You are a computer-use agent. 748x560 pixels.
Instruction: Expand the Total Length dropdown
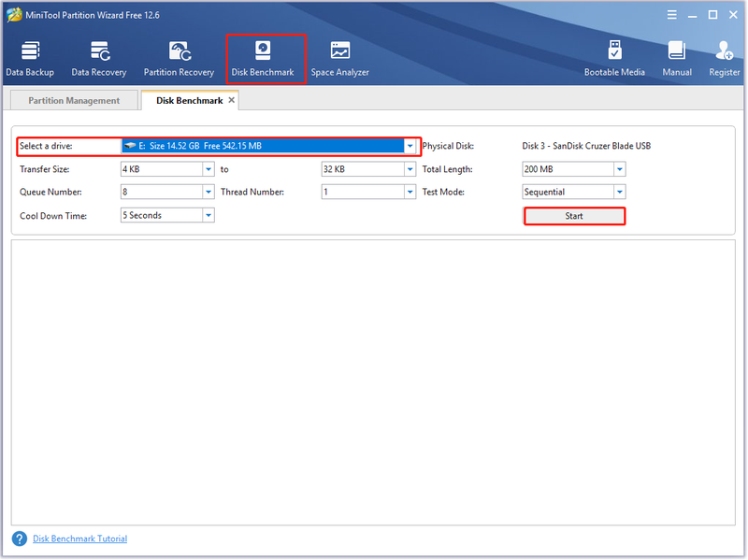tap(620, 169)
